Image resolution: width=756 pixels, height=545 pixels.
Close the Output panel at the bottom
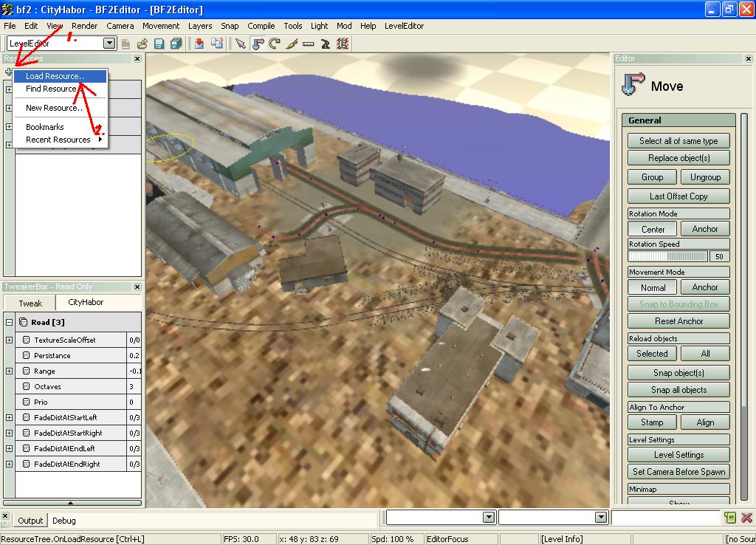(x=5, y=516)
